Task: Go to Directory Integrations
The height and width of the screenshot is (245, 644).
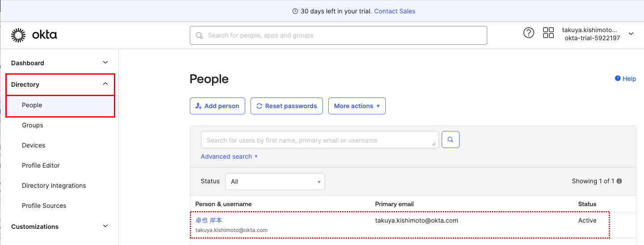Action: [x=54, y=186]
